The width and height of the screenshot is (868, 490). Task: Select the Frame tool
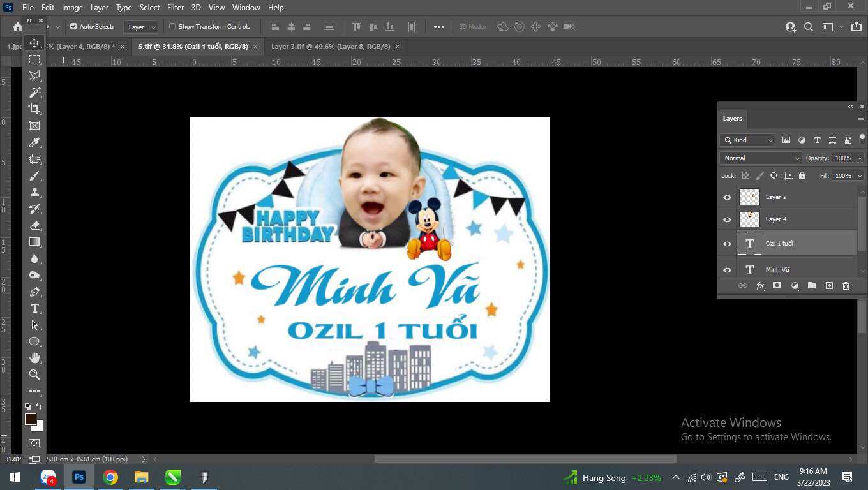pyautogui.click(x=34, y=126)
